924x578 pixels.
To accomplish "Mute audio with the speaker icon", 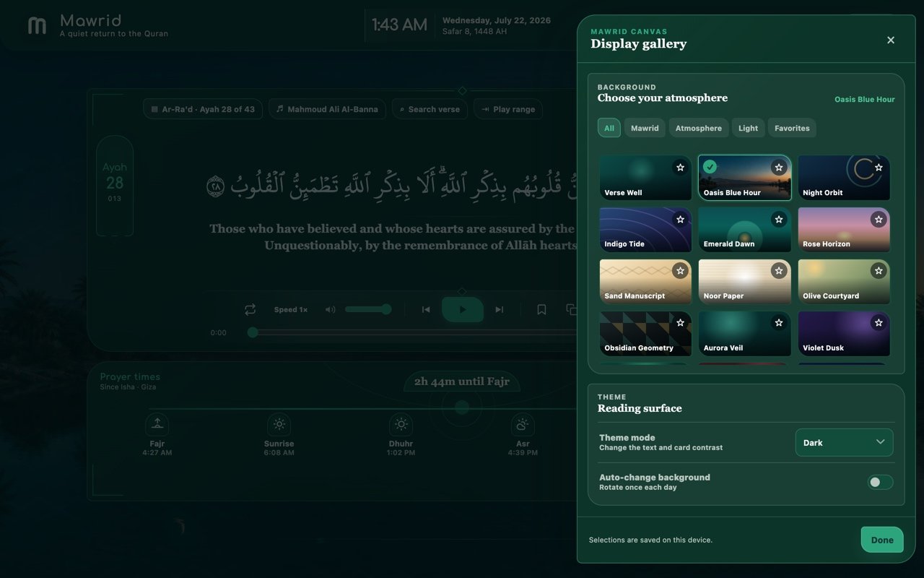I will [x=330, y=309].
